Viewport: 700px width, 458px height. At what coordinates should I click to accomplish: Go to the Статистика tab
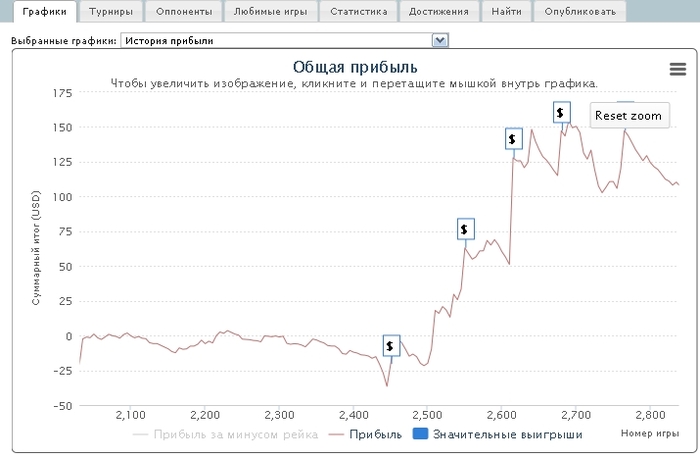click(x=358, y=12)
